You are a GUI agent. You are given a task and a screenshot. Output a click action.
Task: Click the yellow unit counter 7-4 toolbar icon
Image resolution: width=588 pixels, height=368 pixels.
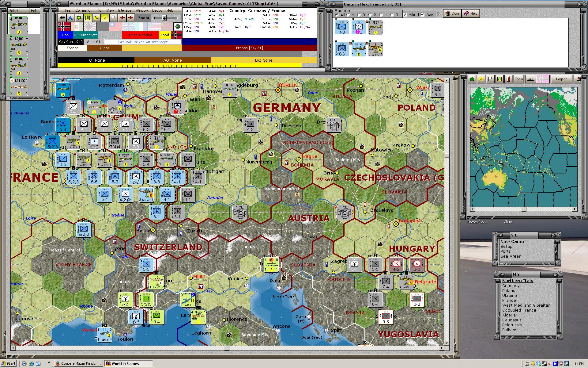pyautogui.click(x=88, y=18)
